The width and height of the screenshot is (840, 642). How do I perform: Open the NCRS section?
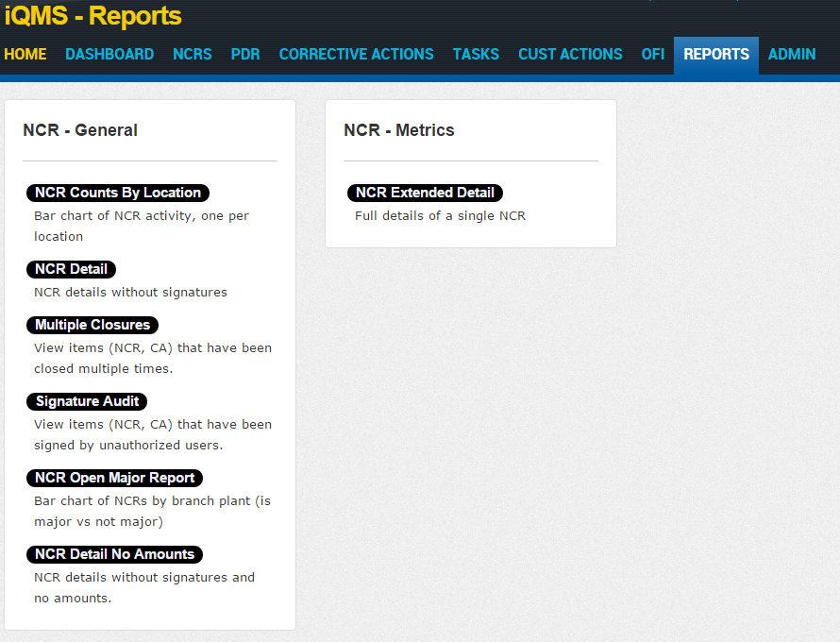coord(193,54)
